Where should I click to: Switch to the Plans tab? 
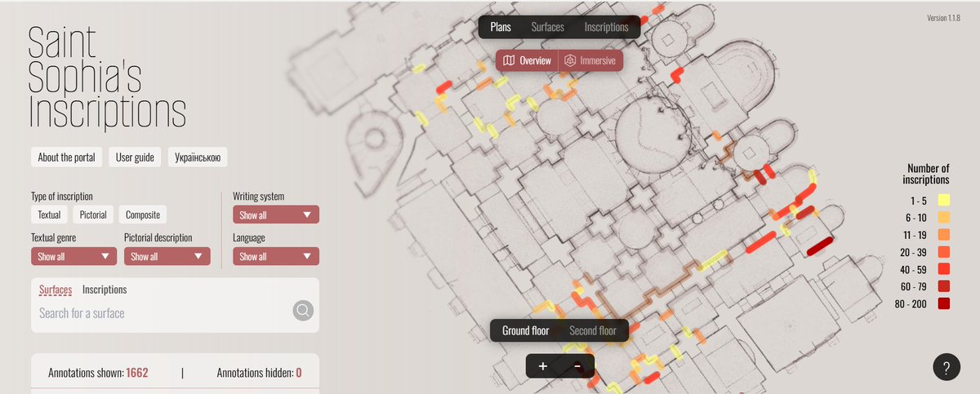501,27
